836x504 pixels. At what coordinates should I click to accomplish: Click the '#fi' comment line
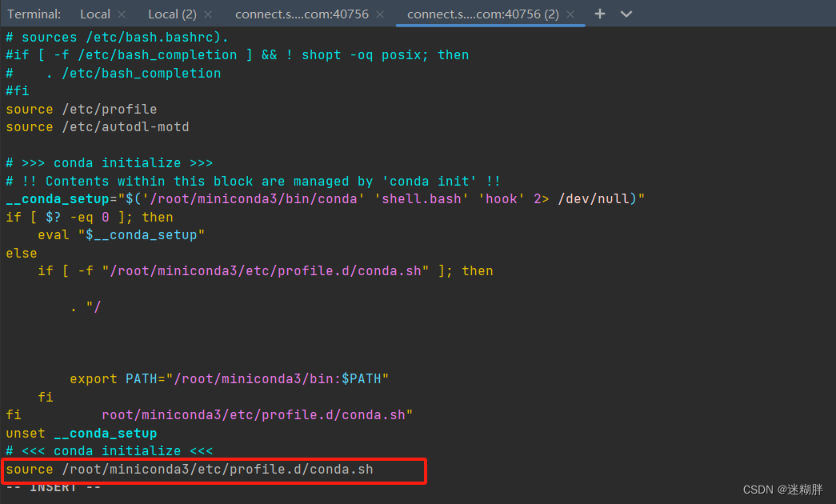[18, 91]
